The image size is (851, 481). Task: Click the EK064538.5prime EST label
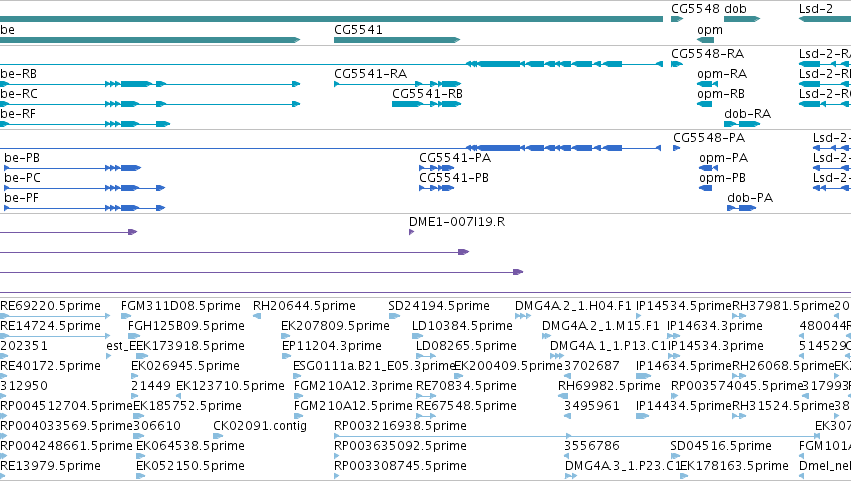click(190, 447)
